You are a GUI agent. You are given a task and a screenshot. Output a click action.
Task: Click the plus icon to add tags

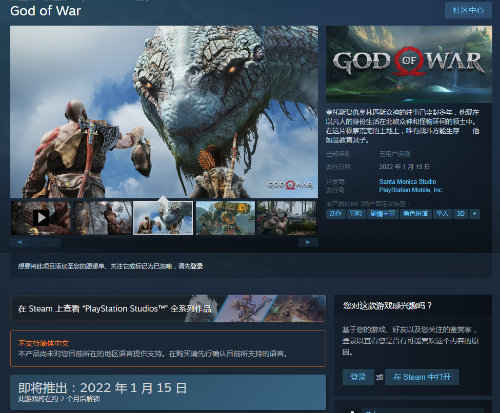(474, 214)
